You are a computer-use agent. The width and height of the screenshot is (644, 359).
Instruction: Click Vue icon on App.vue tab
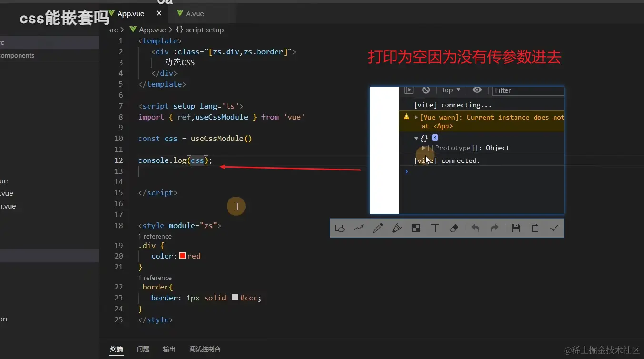point(112,13)
